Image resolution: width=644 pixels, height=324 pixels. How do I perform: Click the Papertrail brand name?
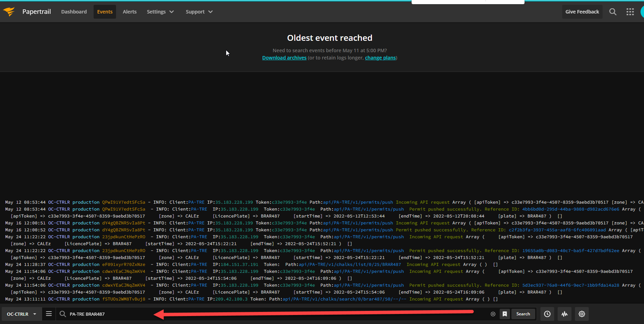pos(37,12)
